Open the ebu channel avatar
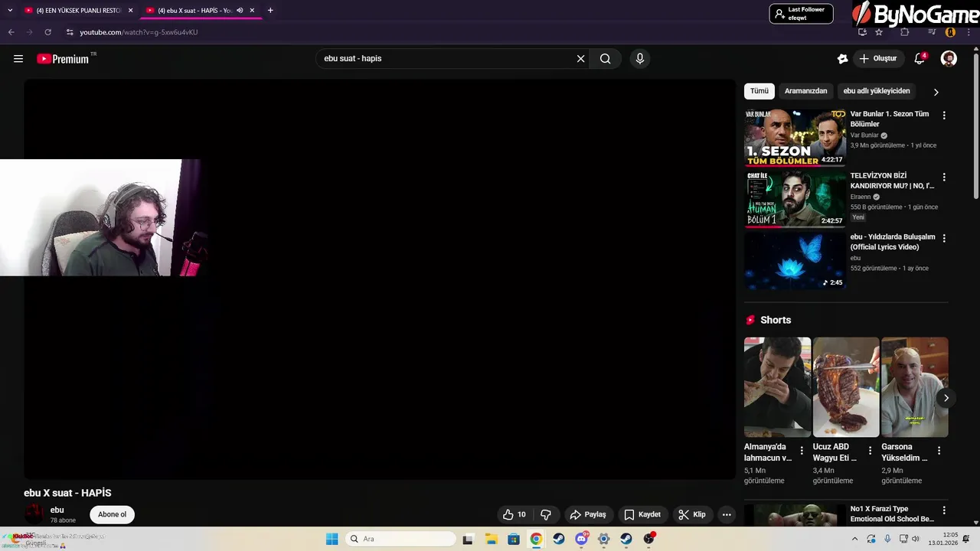The height and width of the screenshot is (551, 980). tap(34, 514)
